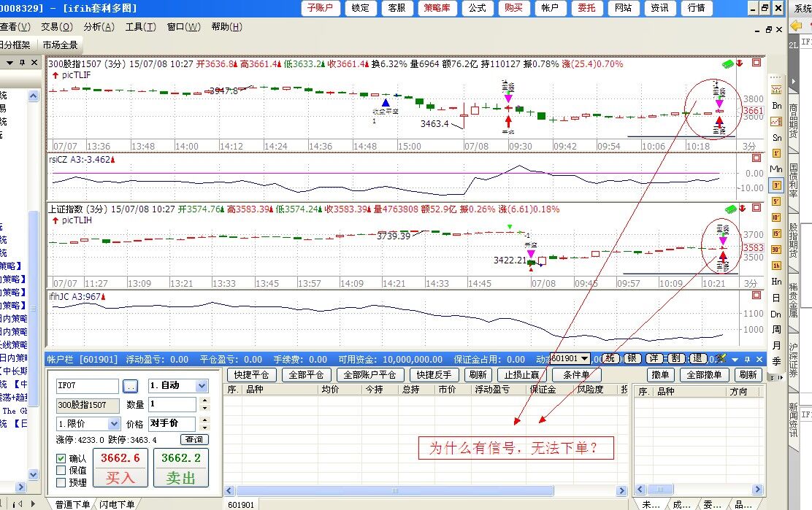Tick the 预埋 checkbox

61,482
